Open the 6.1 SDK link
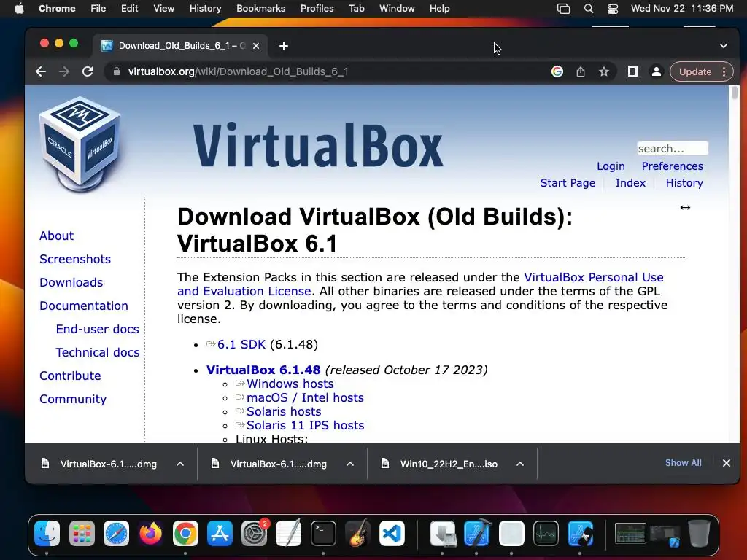 point(241,344)
